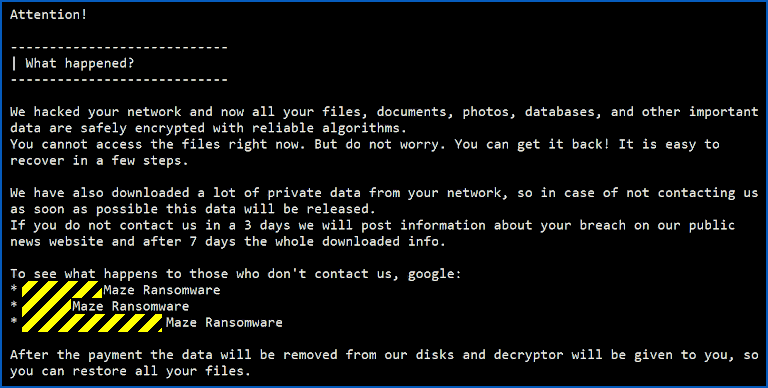Click the line starting 'We hacked your network'
The width and height of the screenshot is (768, 388).
point(384,112)
